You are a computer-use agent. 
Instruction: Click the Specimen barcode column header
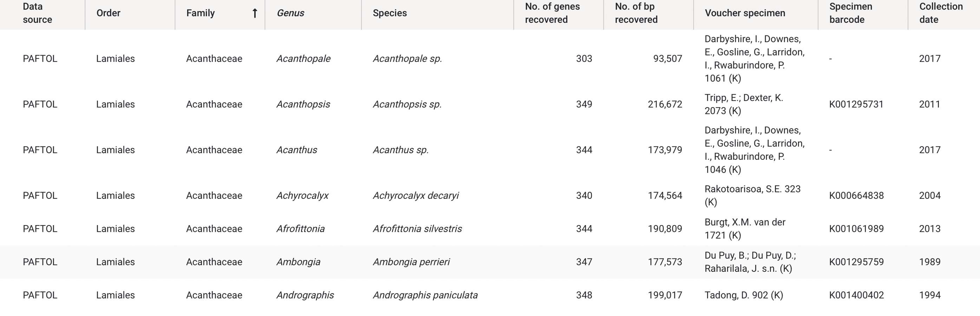point(851,13)
